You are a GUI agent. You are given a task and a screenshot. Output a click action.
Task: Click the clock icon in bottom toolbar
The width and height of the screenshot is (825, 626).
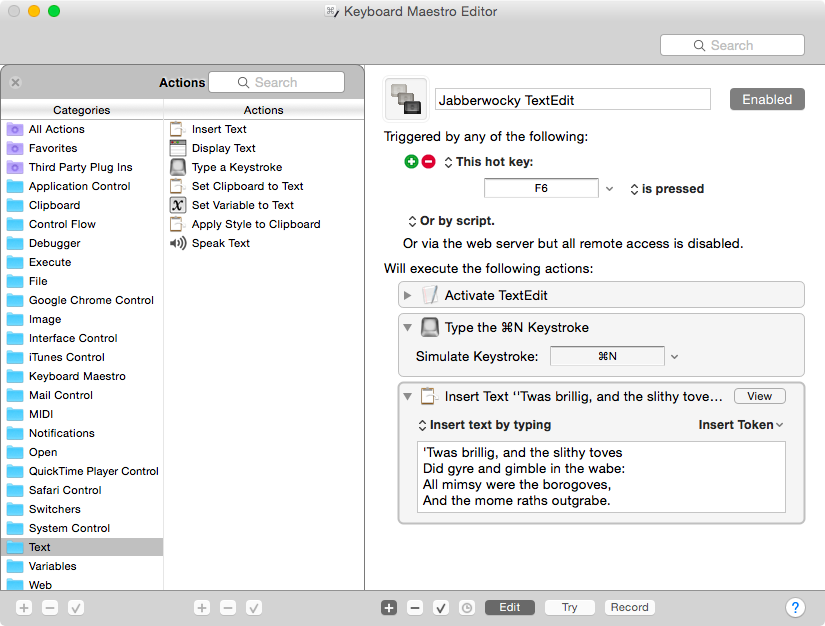[467, 608]
